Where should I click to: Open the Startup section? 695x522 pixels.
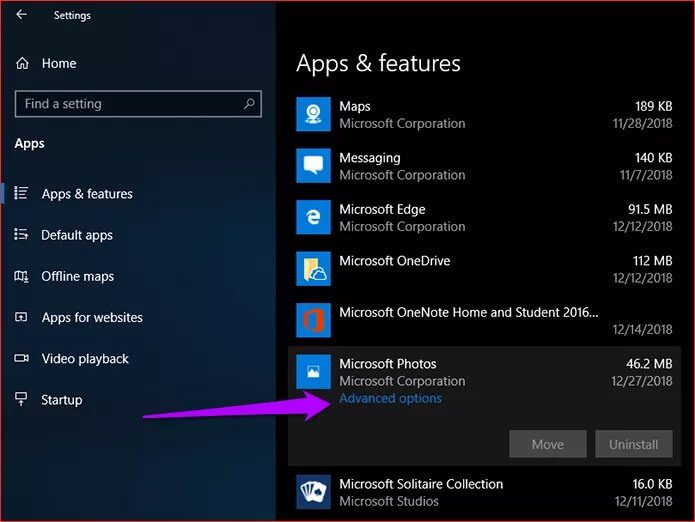[62, 400]
